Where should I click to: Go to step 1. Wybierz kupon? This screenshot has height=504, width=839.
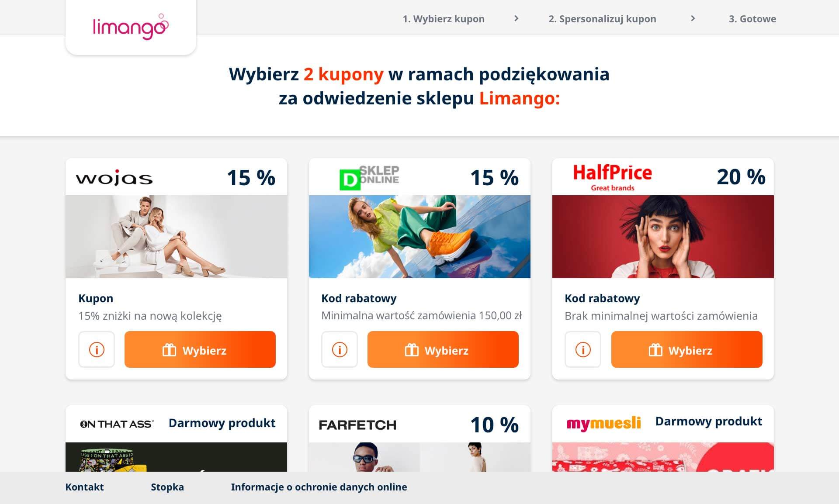(444, 19)
